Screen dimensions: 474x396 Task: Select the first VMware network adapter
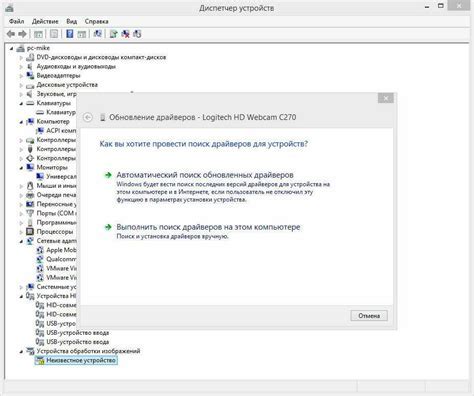point(61,268)
